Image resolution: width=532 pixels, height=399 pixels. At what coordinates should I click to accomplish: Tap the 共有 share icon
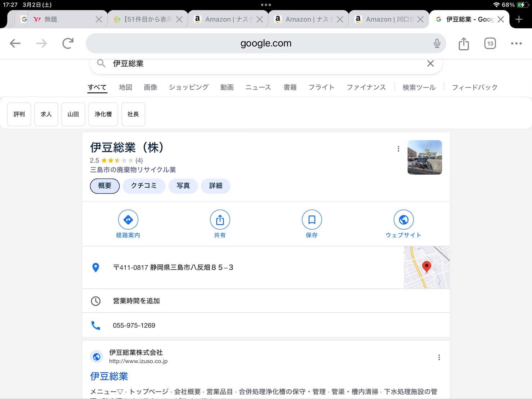tap(220, 220)
